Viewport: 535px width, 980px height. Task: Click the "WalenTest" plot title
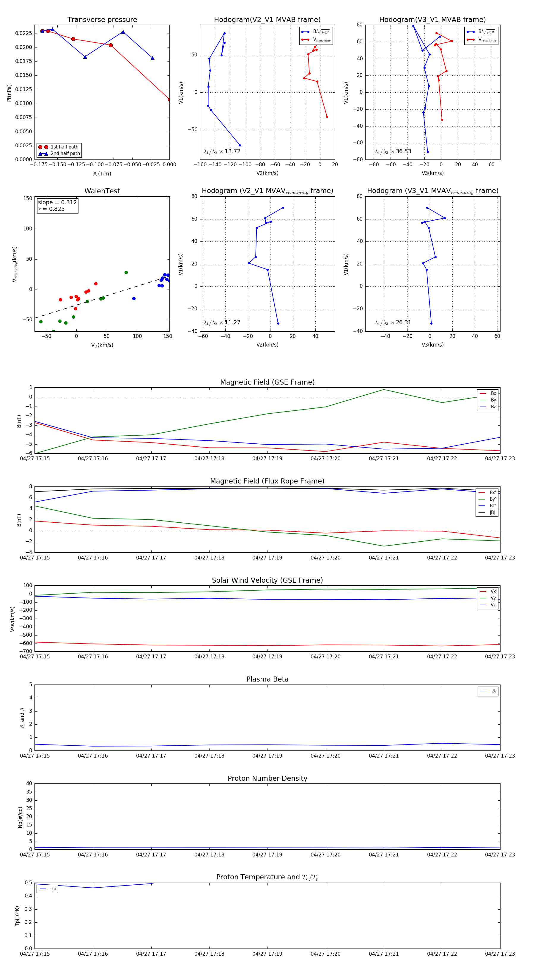[102, 191]
